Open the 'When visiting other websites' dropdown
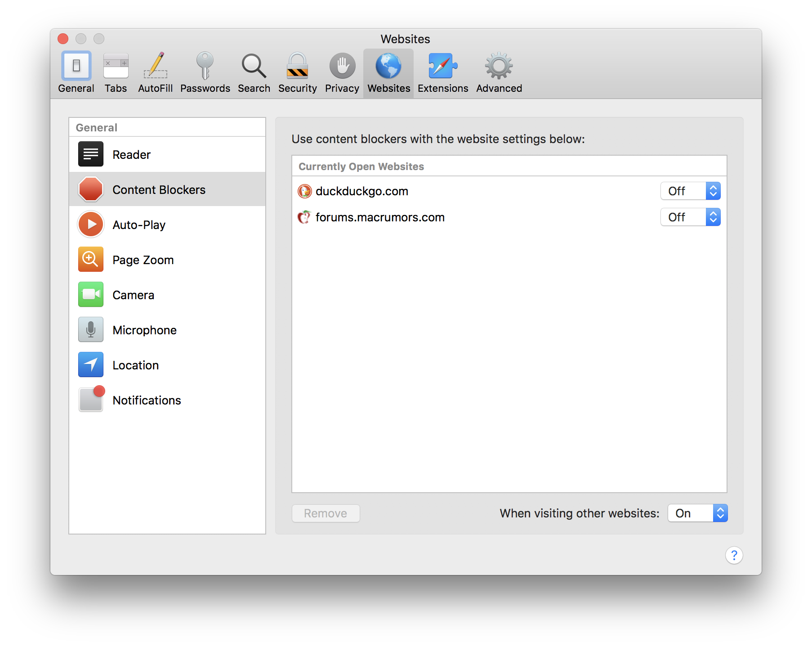The image size is (812, 647). [x=697, y=513]
